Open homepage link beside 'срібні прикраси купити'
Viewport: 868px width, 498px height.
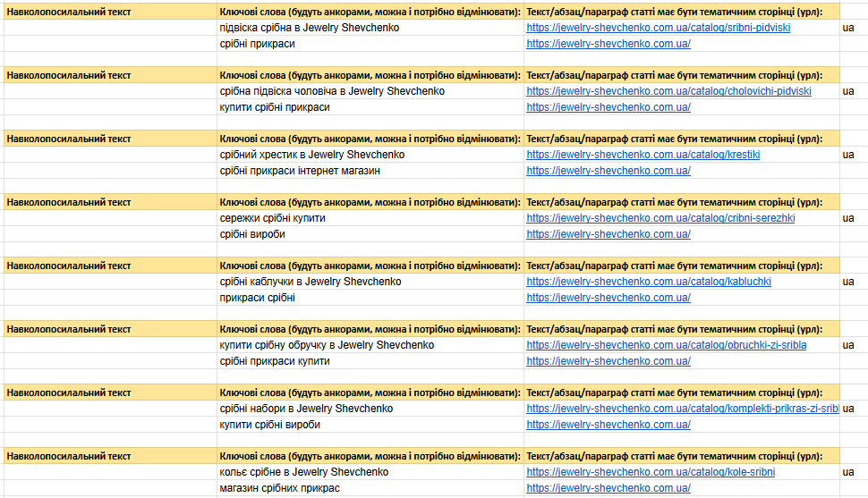point(608,361)
